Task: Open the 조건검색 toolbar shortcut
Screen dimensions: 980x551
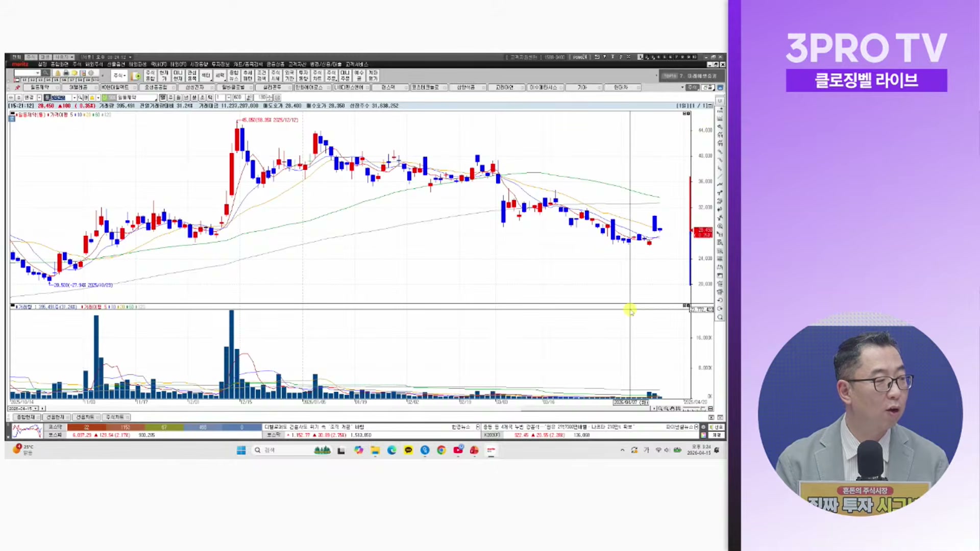Action: tap(261, 76)
